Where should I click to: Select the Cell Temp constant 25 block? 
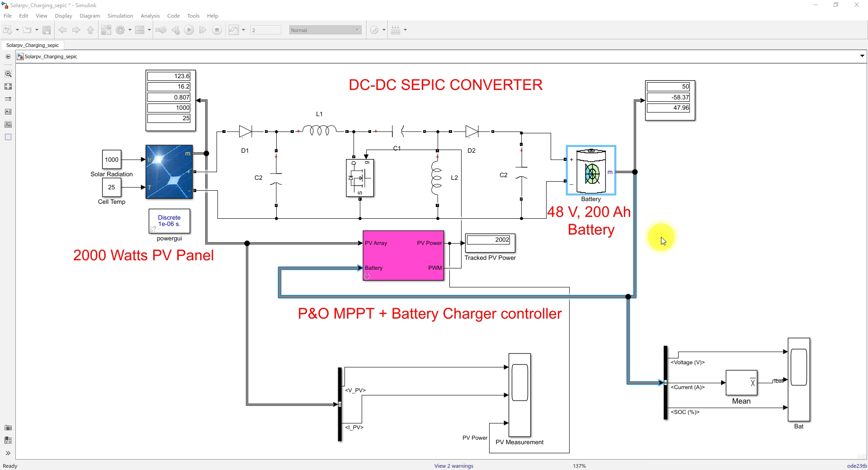click(112, 187)
